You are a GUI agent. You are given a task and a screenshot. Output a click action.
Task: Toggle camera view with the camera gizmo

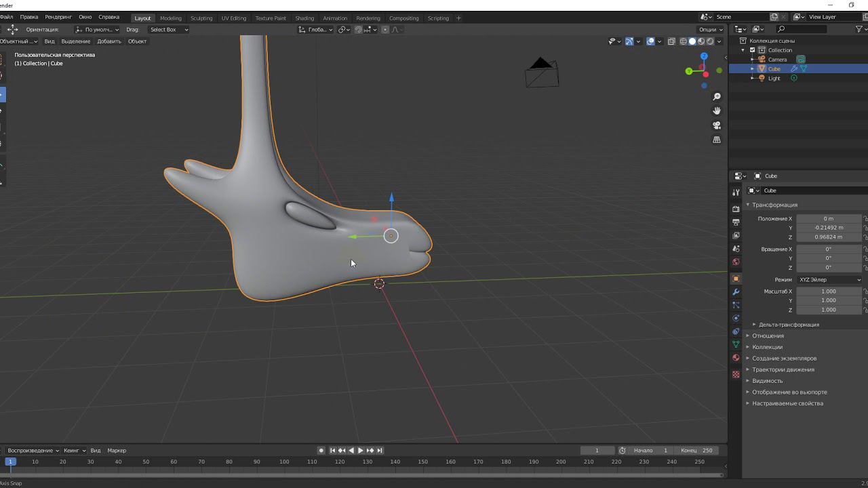[x=717, y=125]
